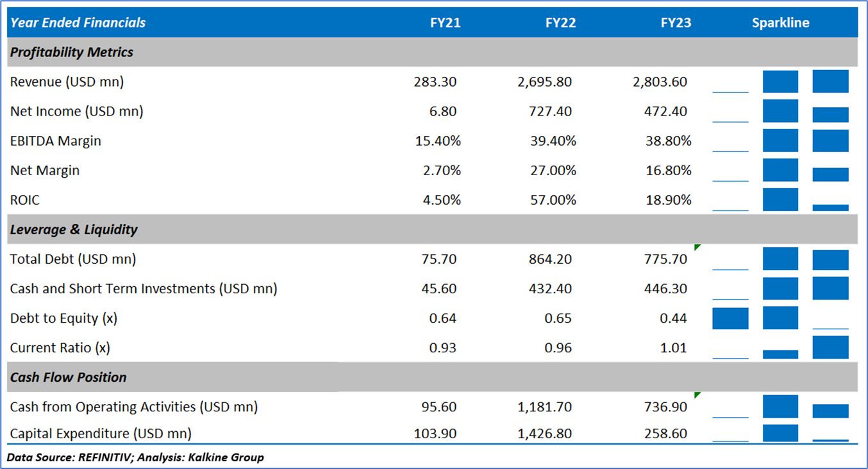Click the Revenue FY23 sparkline bar
The height and width of the screenshot is (469, 868).
click(830, 81)
